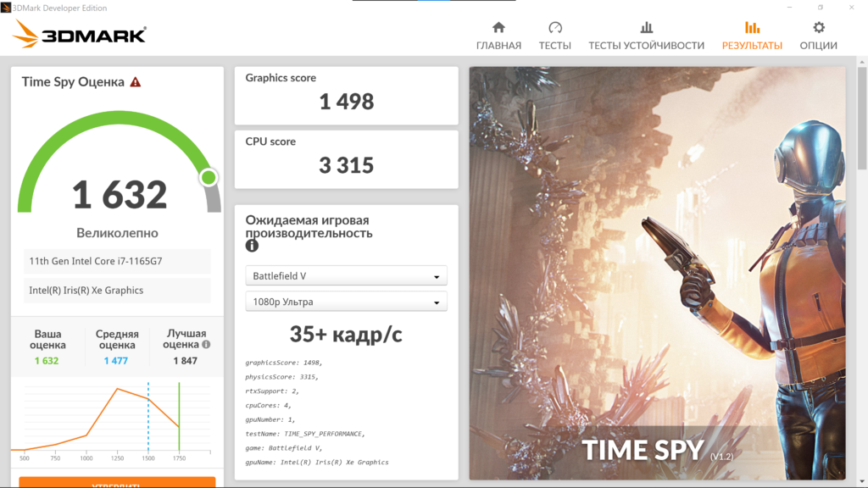
Task: Click the Великолепно rating label
Action: [117, 233]
